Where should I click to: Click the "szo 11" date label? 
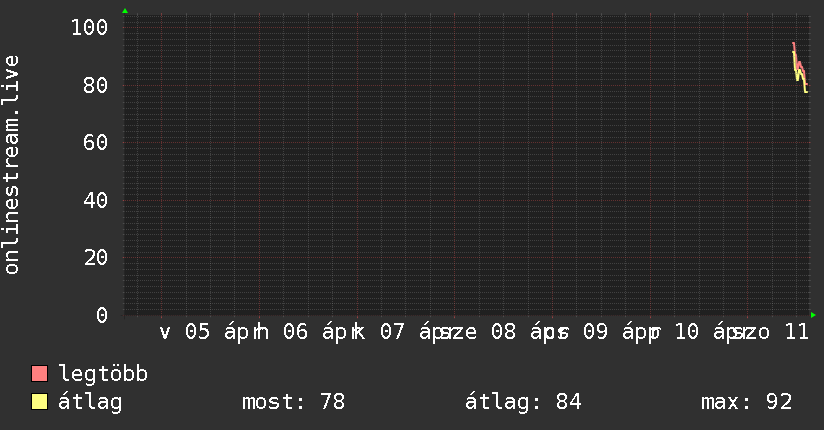[770, 332]
